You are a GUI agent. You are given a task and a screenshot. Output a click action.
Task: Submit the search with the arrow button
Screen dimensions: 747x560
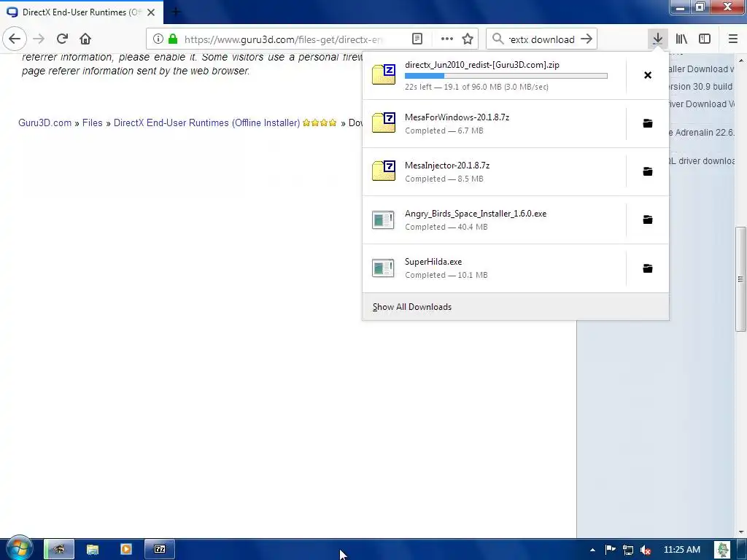(x=587, y=39)
